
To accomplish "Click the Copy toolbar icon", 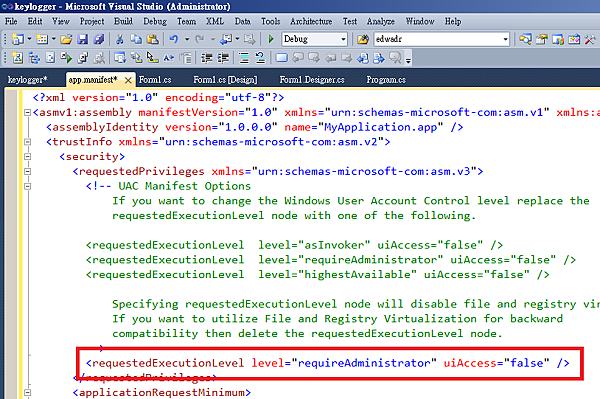I will tap(136, 39).
